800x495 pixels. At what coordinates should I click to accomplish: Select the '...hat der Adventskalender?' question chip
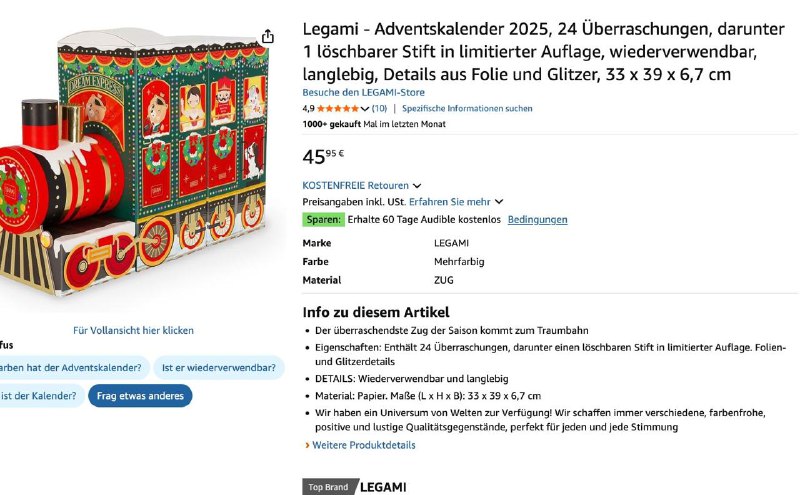[72, 367]
